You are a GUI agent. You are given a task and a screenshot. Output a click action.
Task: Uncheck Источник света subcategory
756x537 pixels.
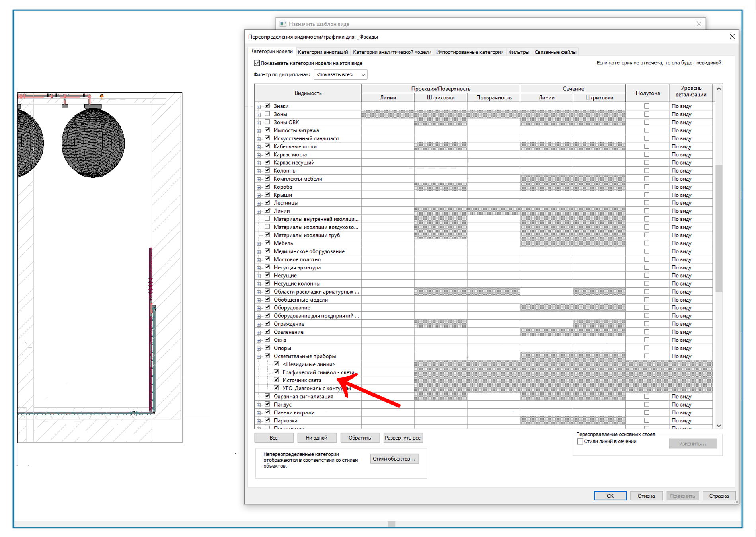[276, 380]
